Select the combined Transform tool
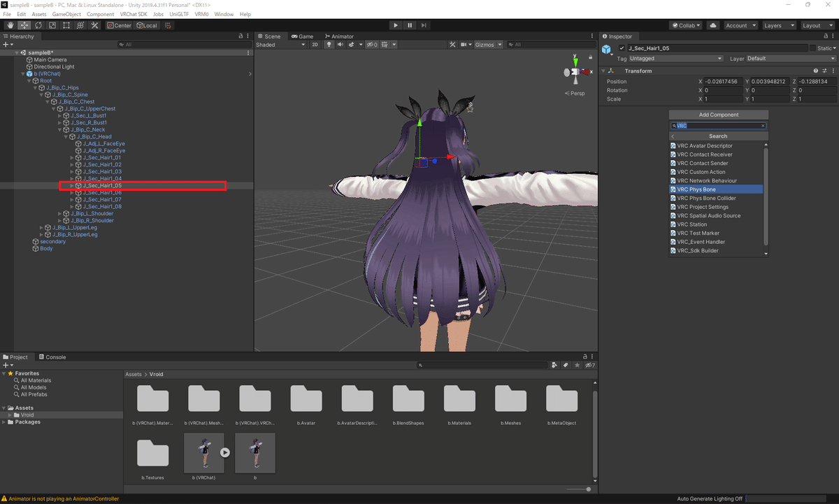Image resolution: width=839 pixels, height=504 pixels. pyautogui.click(x=80, y=25)
